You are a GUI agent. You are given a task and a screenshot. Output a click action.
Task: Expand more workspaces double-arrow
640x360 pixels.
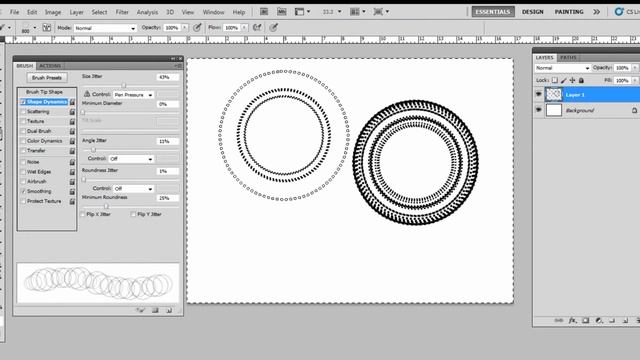click(596, 12)
